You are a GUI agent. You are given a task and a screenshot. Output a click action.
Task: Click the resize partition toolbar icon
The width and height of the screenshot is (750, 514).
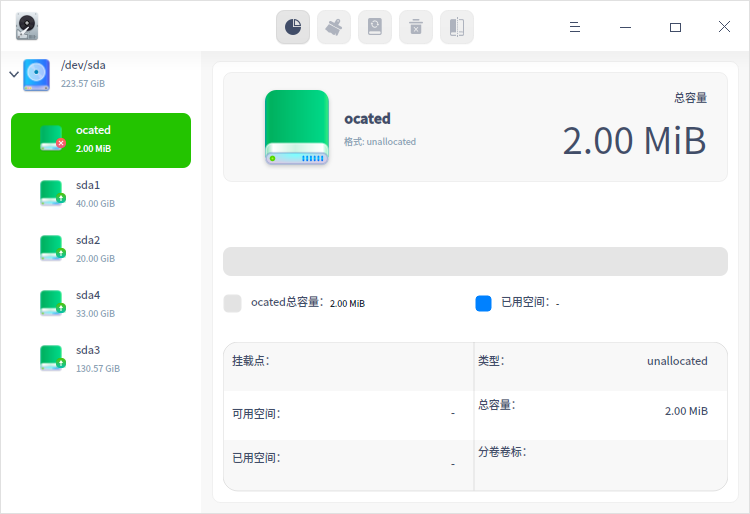[x=457, y=27]
